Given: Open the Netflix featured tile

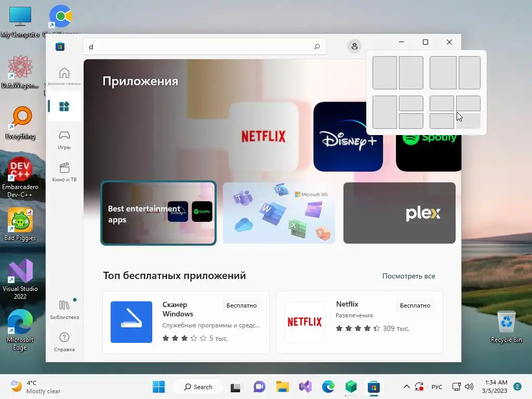Looking at the screenshot, I should (x=263, y=137).
